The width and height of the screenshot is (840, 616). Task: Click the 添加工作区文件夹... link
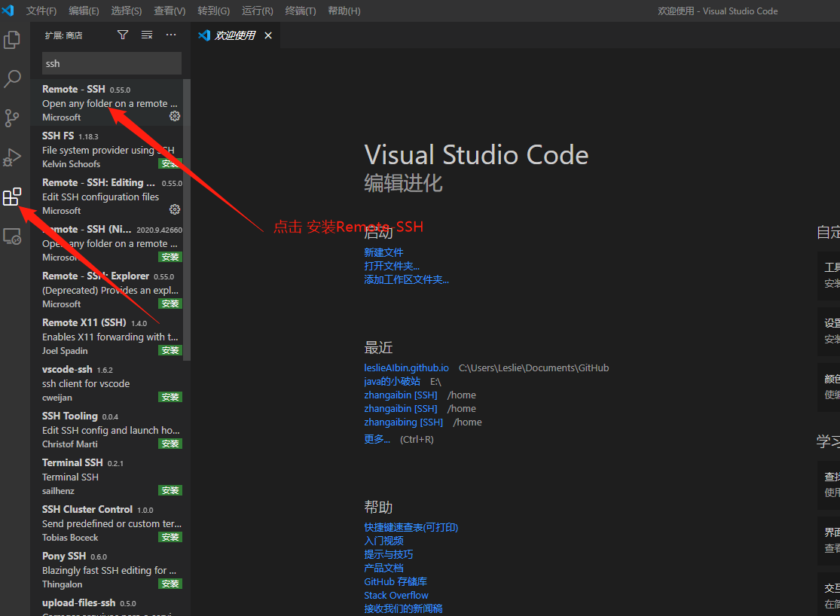(407, 279)
